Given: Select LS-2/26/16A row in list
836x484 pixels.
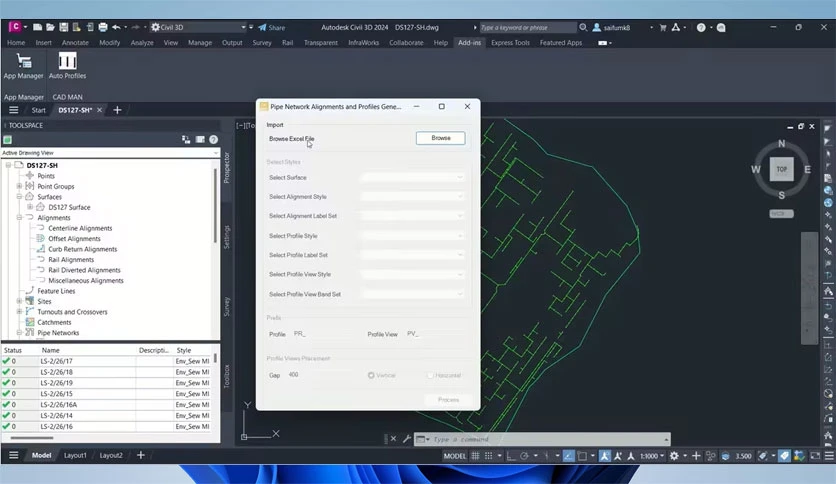Looking at the screenshot, I should [106, 405].
